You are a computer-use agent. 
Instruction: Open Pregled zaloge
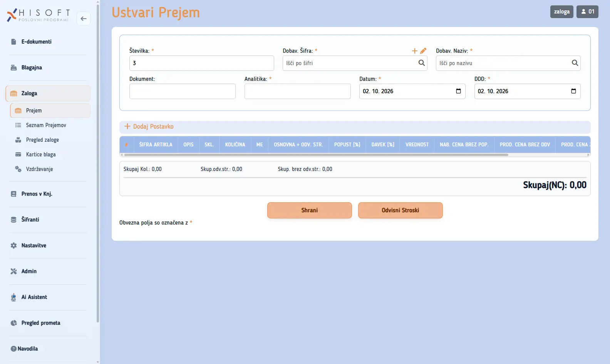coord(50,140)
